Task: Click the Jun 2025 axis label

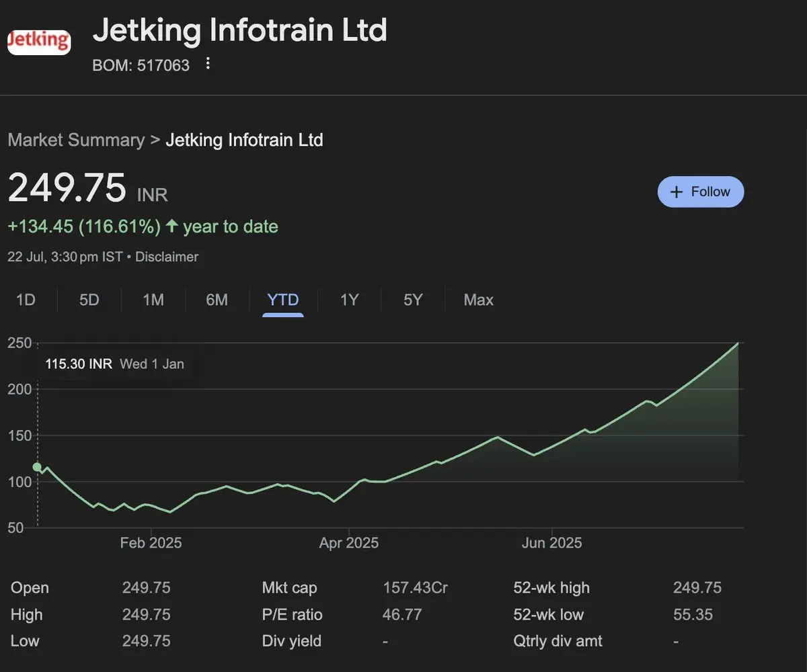Action: pyautogui.click(x=551, y=542)
